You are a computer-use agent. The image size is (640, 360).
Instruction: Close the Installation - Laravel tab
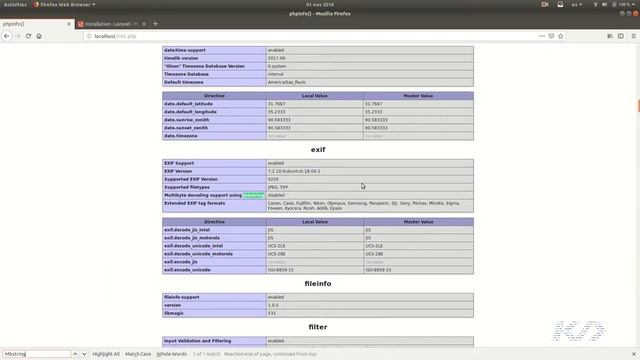144,24
